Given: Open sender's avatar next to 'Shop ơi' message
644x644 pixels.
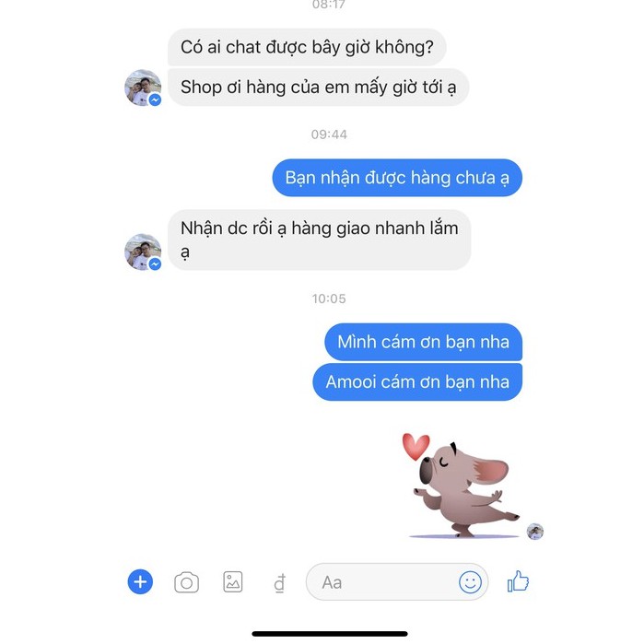Looking at the screenshot, I should [143, 88].
